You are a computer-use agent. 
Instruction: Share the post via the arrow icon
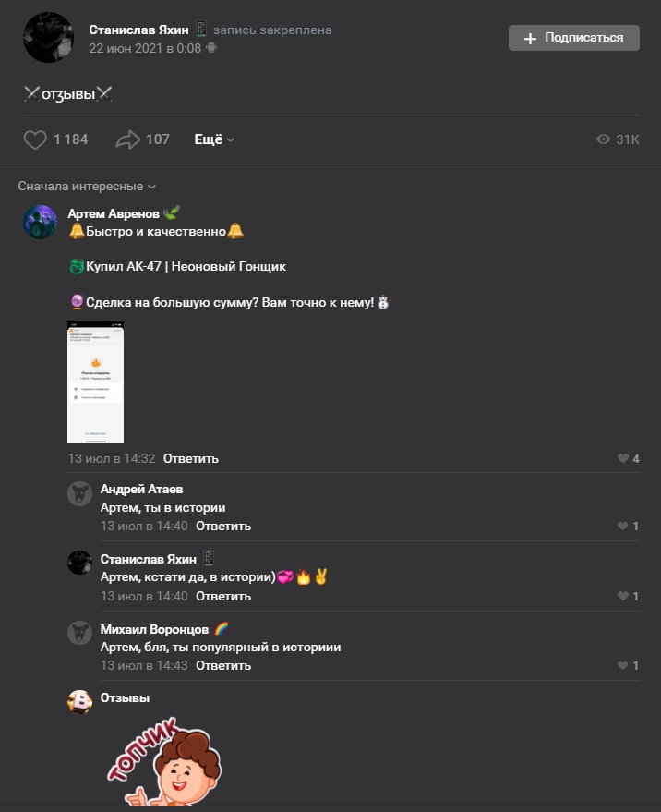(127, 139)
